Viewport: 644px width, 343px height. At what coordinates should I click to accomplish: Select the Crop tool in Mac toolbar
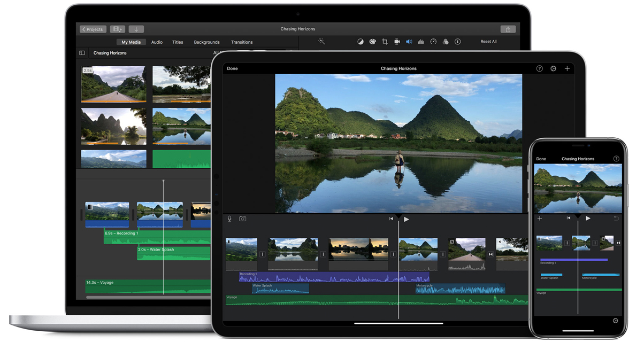point(385,42)
